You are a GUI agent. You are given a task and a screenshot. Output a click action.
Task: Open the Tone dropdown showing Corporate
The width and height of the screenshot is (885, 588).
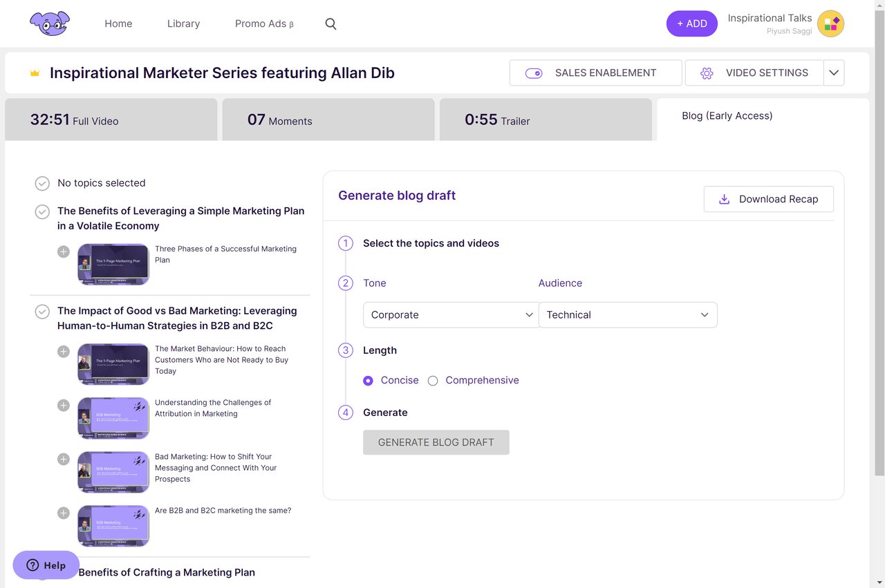pos(451,315)
